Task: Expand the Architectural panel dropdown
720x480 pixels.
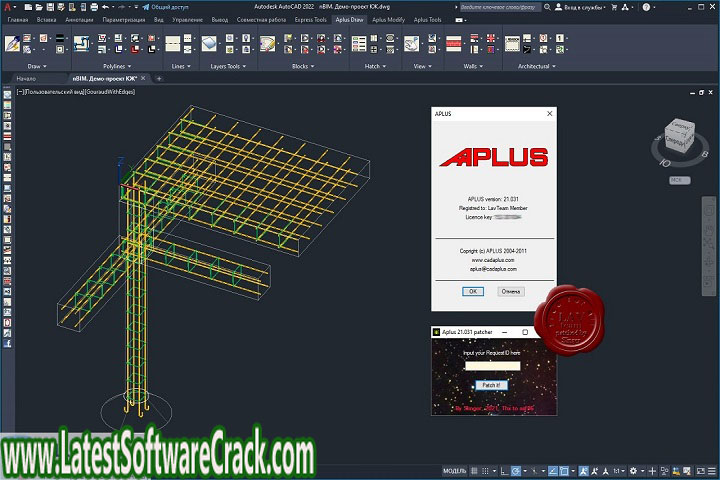Action: pyautogui.click(x=537, y=67)
